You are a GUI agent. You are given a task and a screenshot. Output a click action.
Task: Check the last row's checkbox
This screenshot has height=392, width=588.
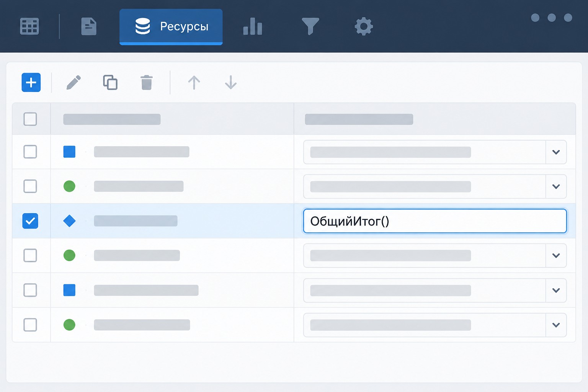pyautogui.click(x=30, y=325)
